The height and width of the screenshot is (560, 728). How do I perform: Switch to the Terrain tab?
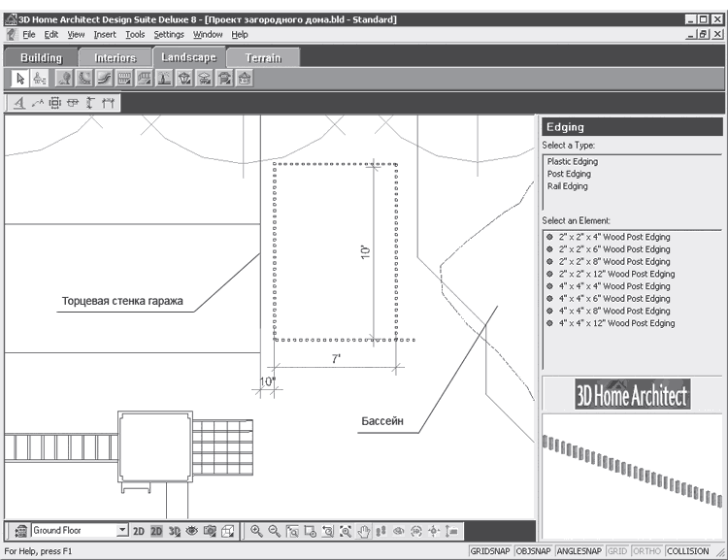click(263, 57)
